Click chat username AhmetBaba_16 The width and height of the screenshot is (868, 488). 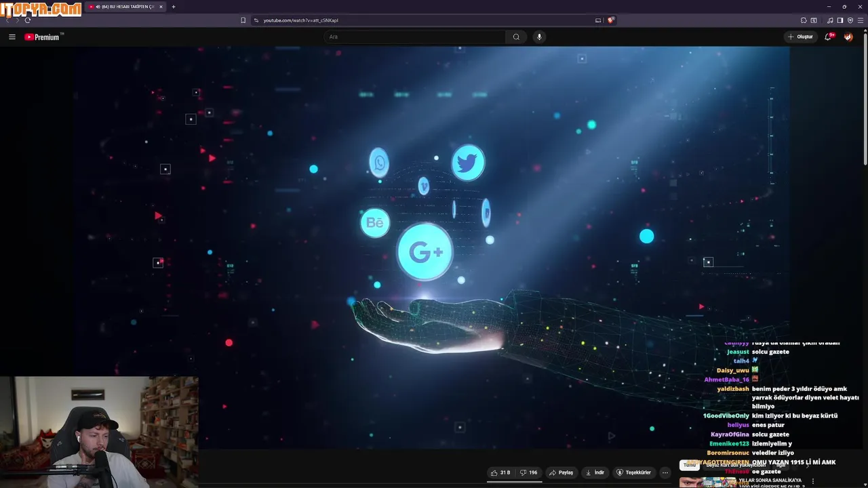click(726, 380)
